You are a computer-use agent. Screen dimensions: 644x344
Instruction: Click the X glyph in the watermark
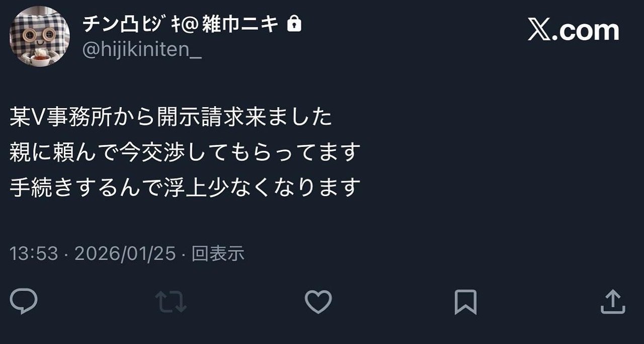point(539,30)
